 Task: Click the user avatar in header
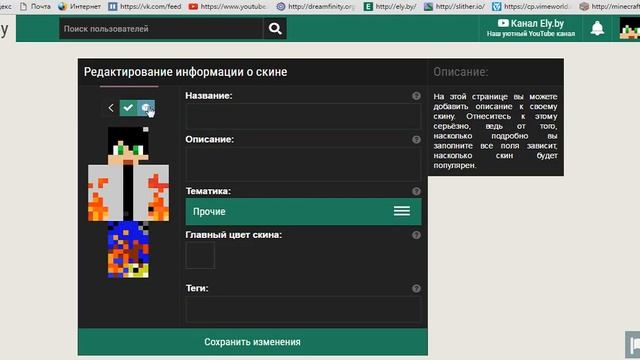click(x=629, y=28)
